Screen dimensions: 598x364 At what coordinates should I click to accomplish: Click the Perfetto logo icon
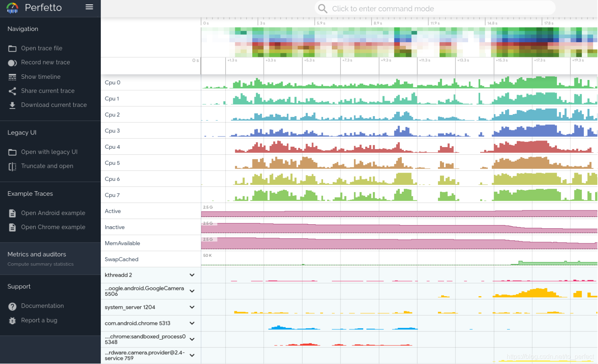pyautogui.click(x=13, y=8)
